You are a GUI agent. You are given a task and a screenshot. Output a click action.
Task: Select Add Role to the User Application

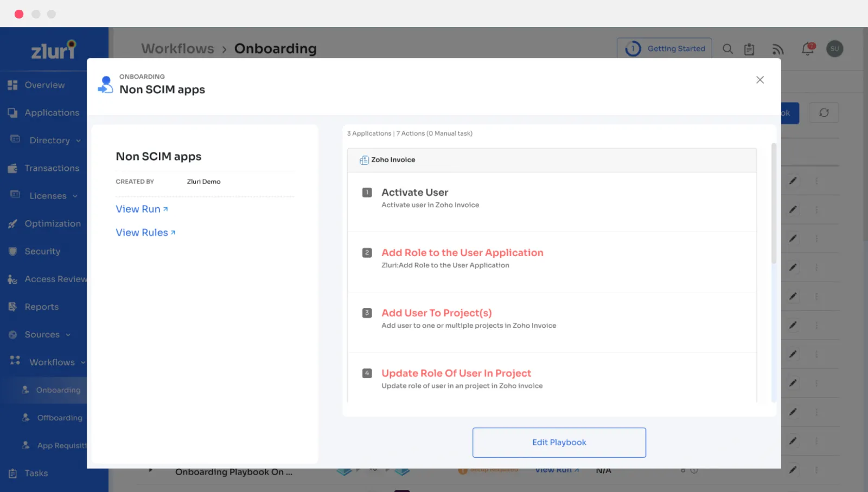462,253
